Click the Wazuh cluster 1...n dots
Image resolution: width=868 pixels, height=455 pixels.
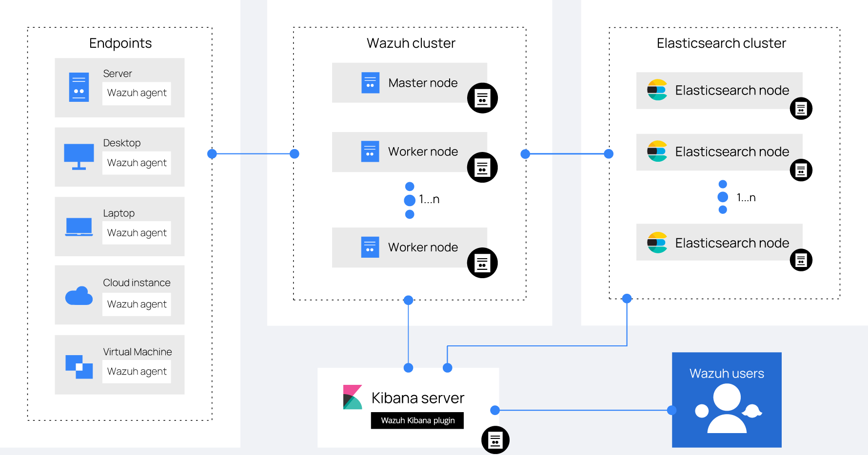pyautogui.click(x=410, y=200)
